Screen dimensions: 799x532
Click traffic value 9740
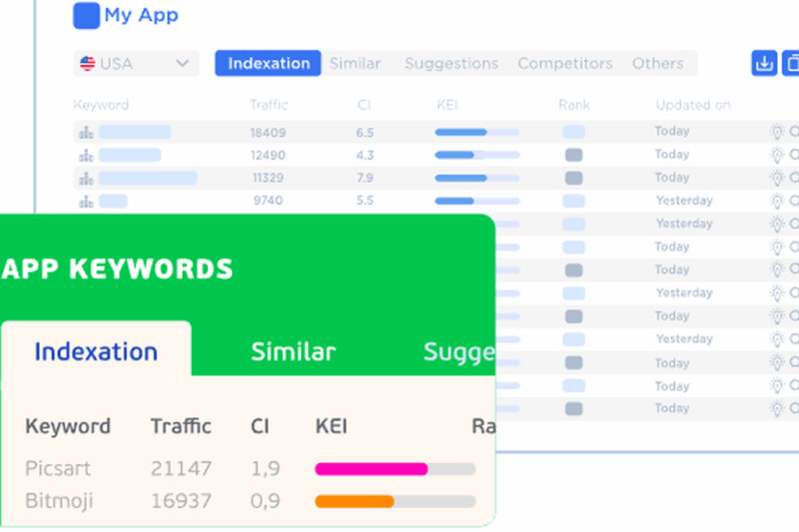click(x=268, y=201)
